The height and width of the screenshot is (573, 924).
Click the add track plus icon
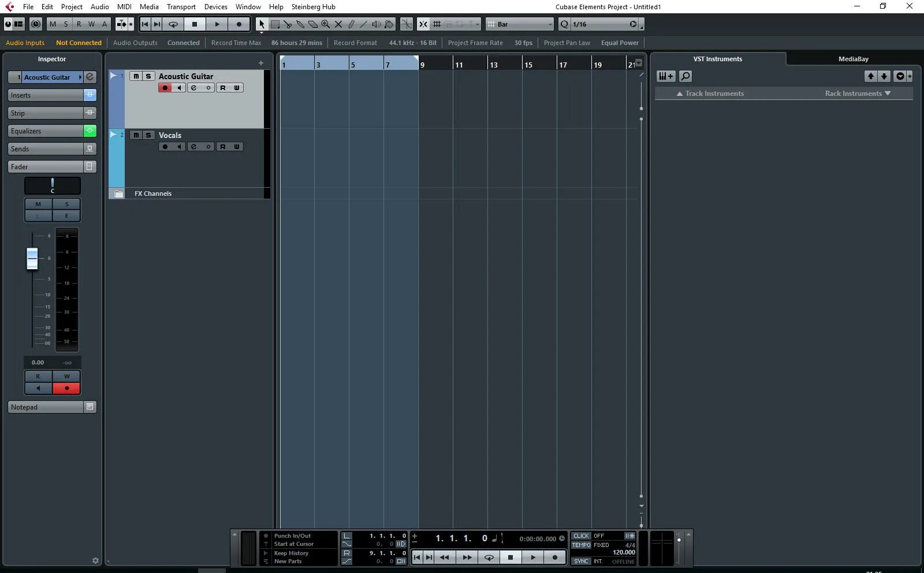click(x=261, y=63)
